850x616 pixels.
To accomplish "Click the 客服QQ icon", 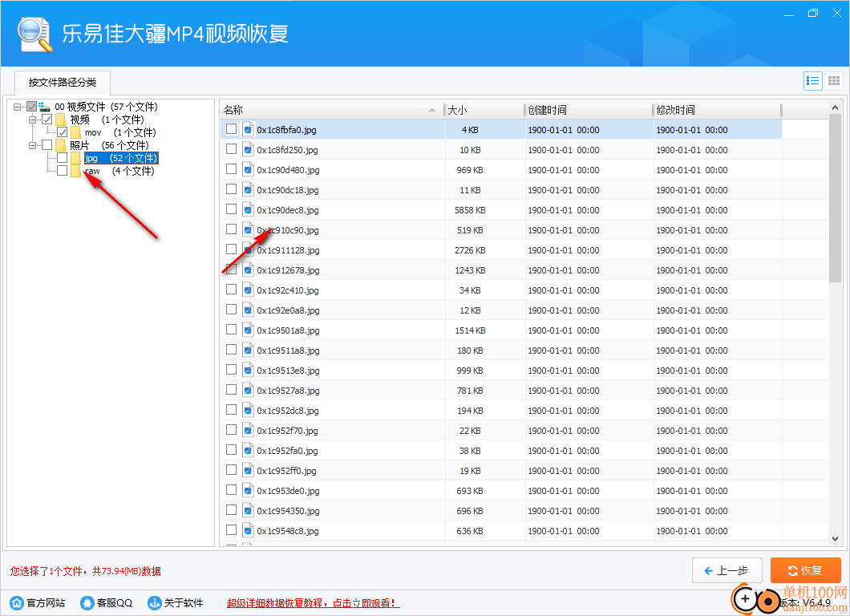I will coord(87,602).
